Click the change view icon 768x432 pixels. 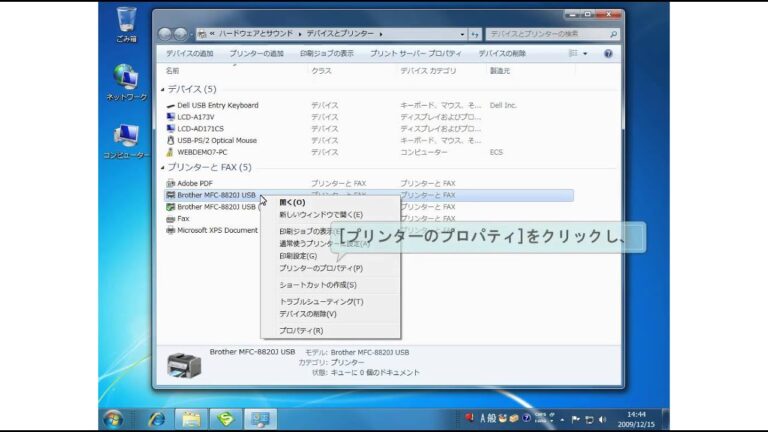(573, 53)
